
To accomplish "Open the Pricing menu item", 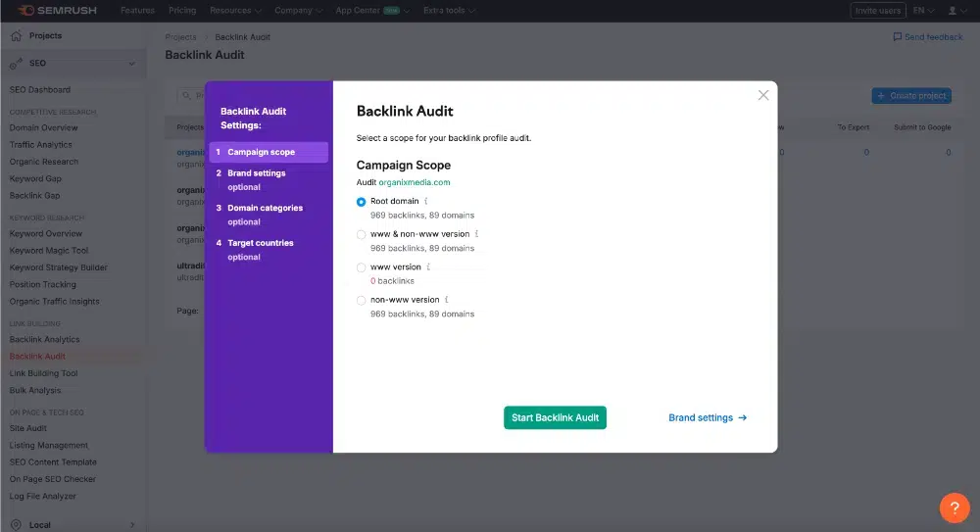I will point(182,11).
